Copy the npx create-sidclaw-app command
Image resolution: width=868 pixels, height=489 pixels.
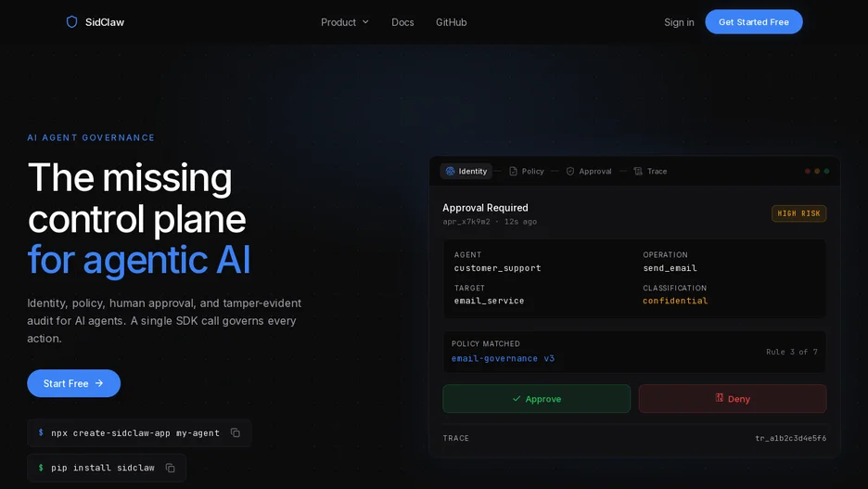pyautogui.click(x=236, y=432)
